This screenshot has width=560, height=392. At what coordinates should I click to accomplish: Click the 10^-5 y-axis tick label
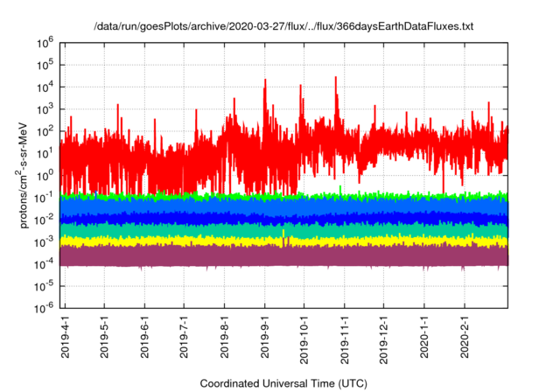tap(45, 286)
